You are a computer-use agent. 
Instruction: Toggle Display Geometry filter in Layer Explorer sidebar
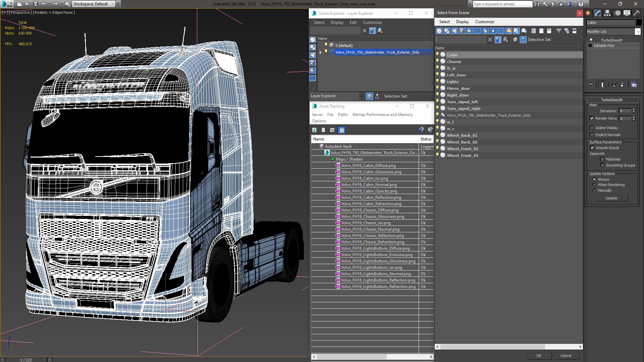313,40
